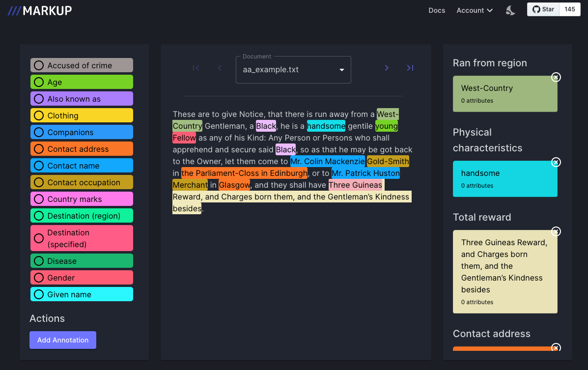Jump to the first document arrow
The width and height of the screenshot is (588, 370).
click(x=196, y=68)
